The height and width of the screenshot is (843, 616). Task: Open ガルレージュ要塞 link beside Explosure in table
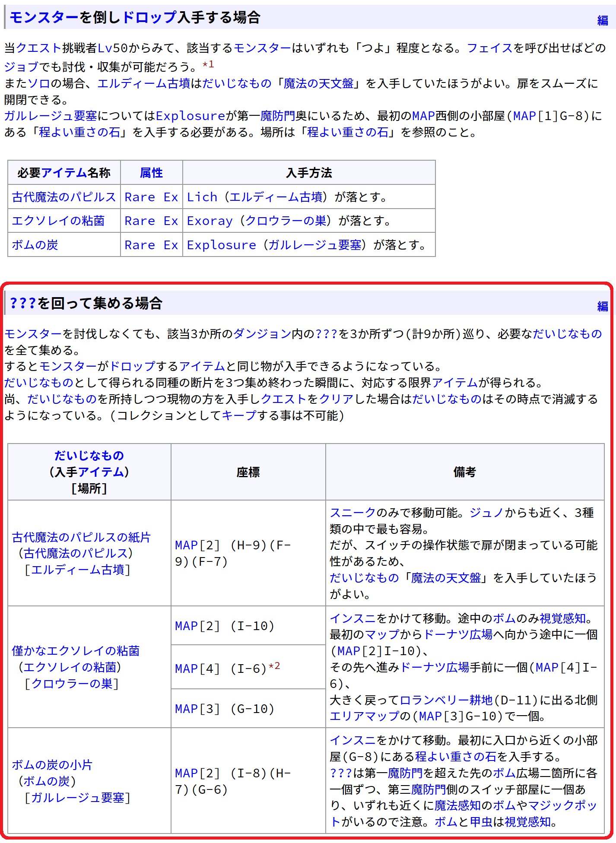(315, 245)
